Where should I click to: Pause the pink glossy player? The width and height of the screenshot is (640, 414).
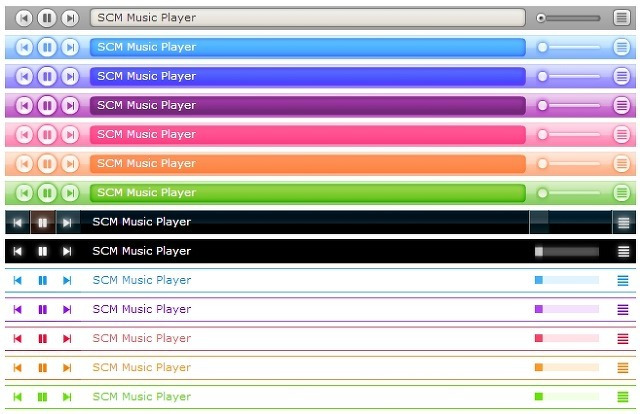(x=47, y=135)
